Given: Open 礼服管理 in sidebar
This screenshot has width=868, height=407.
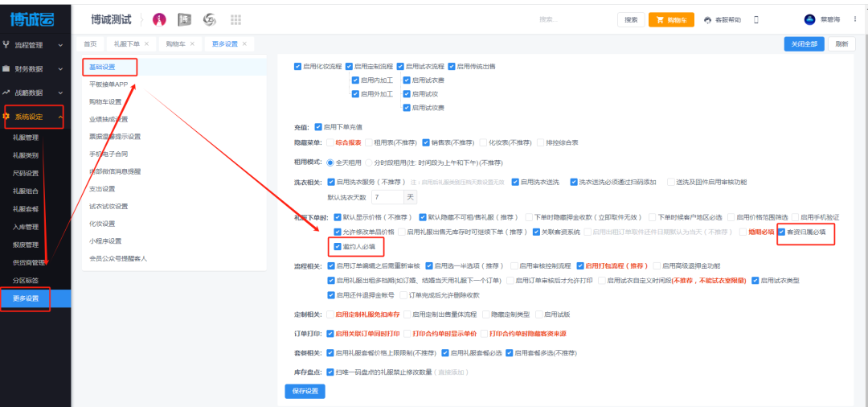Looking at the screenshot, I should click(x=26, y=138).
